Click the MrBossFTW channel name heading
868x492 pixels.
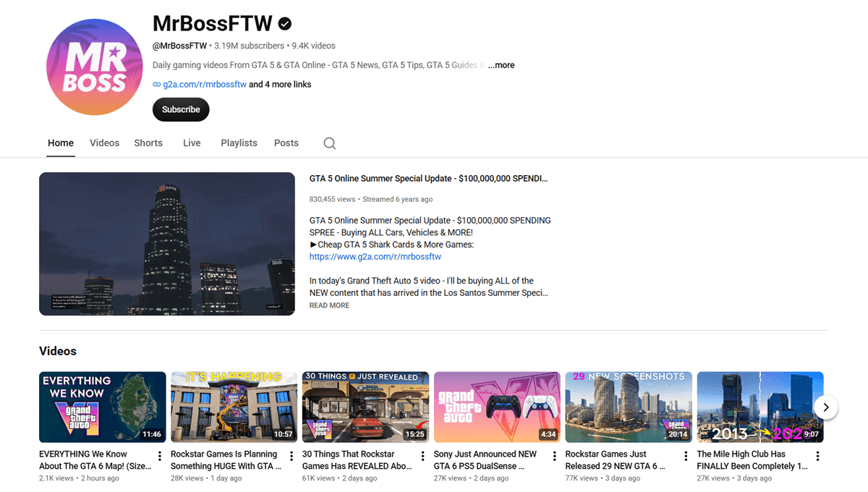point(213,23)
